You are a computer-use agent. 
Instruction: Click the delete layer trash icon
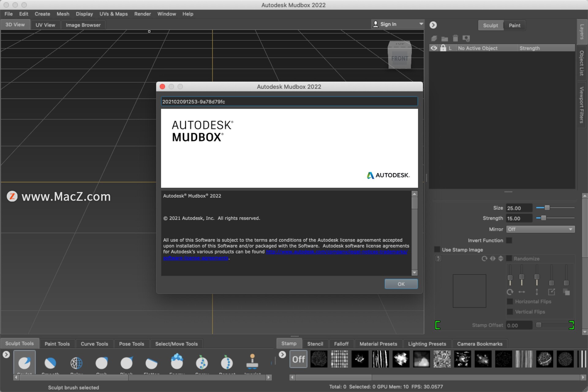(x=455, y=38)
